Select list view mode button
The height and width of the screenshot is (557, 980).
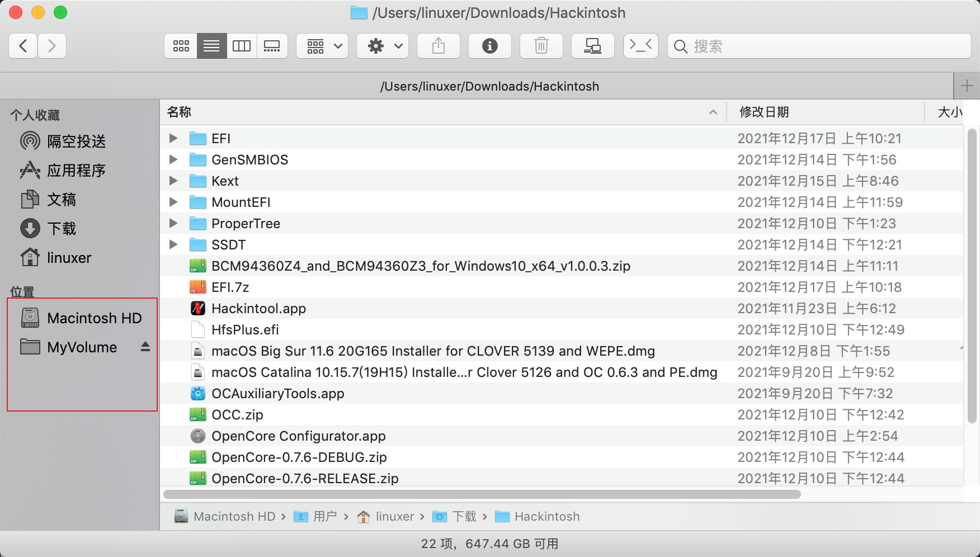[211, 46]
